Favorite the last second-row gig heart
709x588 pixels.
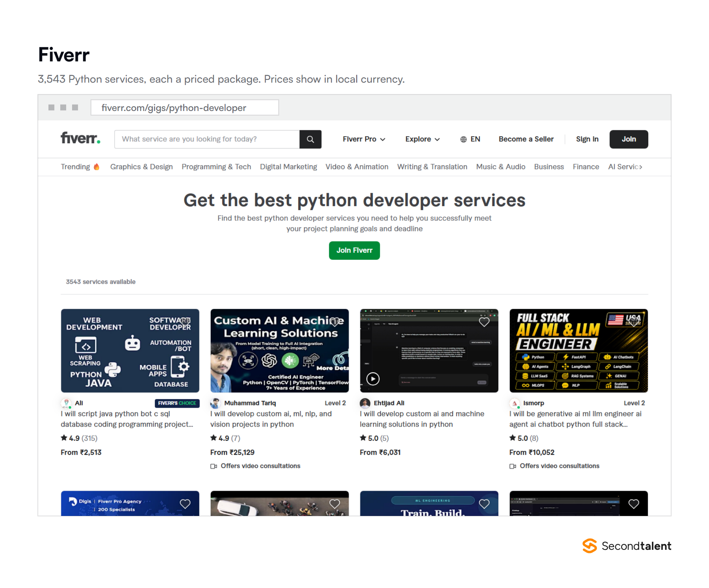pos(634,504)
